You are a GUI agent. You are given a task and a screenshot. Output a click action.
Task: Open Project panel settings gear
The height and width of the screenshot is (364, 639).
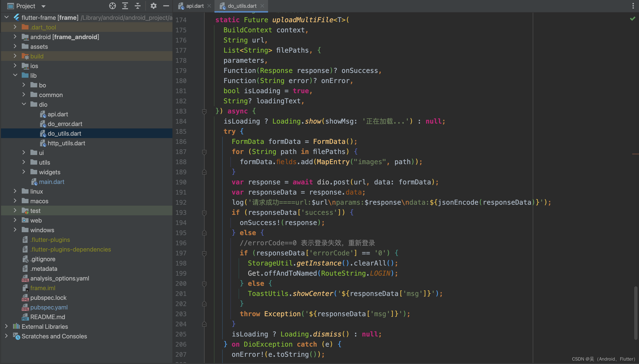153,6
